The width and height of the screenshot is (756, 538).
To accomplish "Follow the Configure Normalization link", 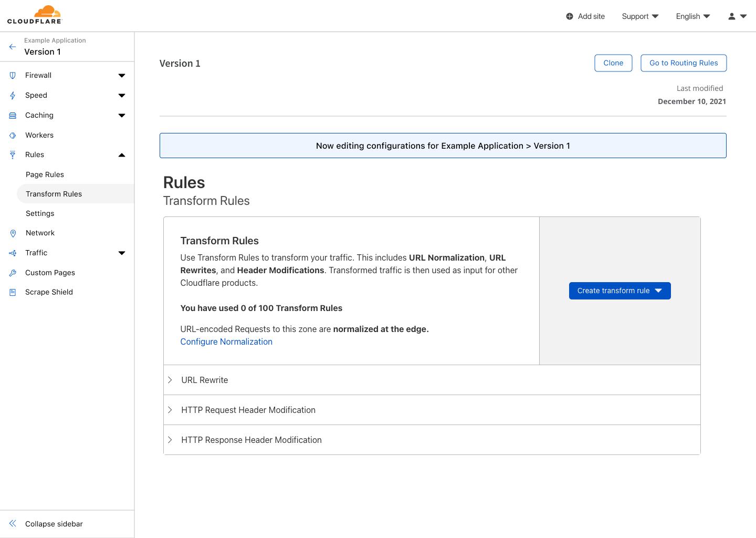I will coord(226,342).
